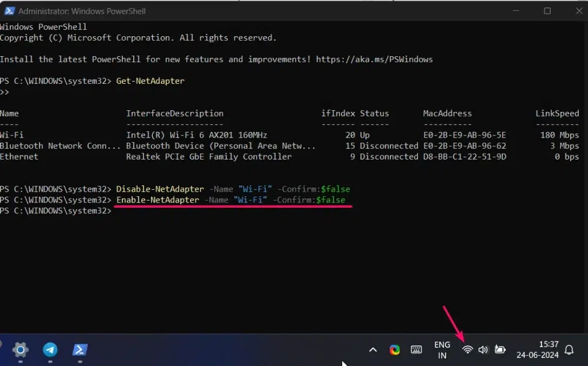
Task: Check the battery status icon
Action: 500,350
